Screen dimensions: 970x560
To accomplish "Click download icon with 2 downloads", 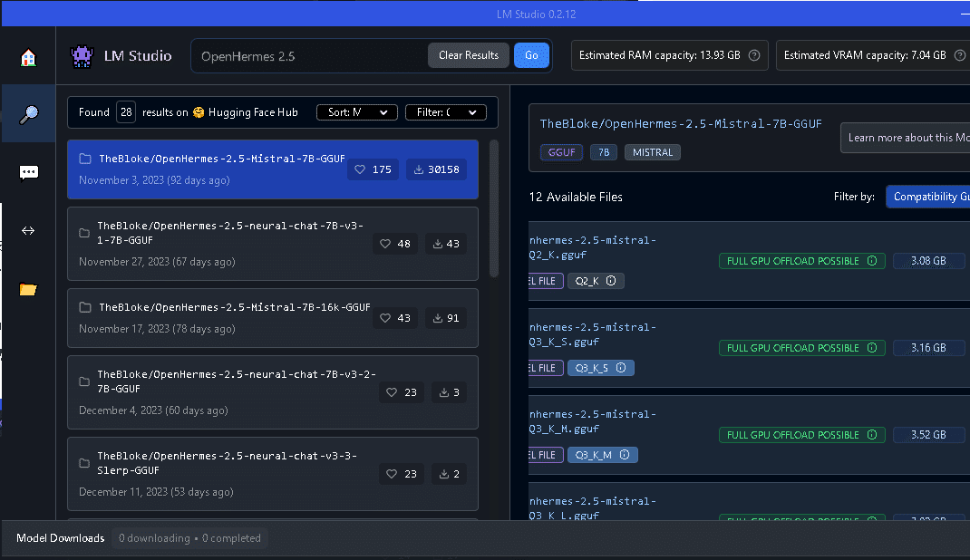I will click(444, 474).
